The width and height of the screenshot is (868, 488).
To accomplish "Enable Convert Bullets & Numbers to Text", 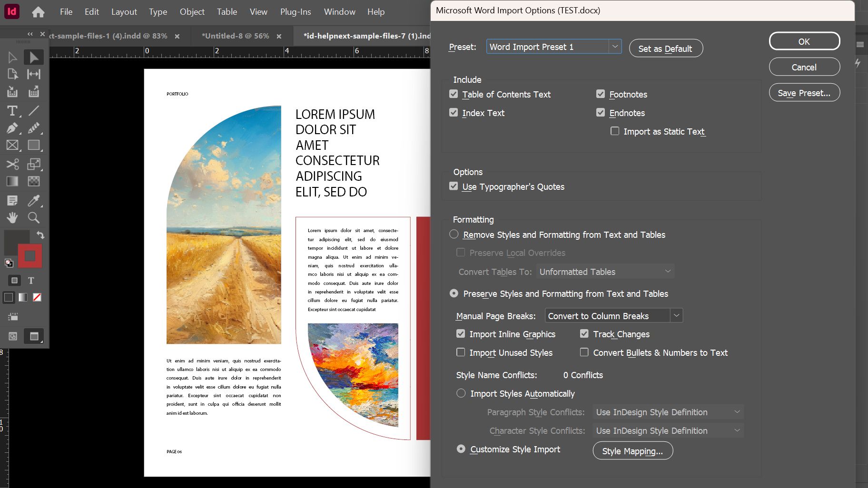I will coord(584,352).
